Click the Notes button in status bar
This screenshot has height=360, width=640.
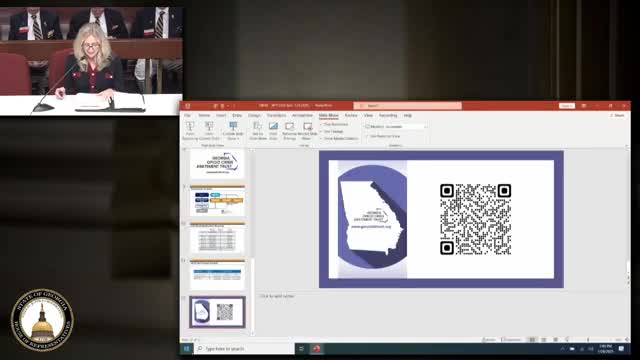tap(488, 340)
